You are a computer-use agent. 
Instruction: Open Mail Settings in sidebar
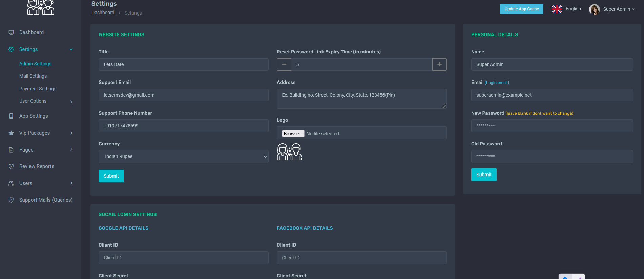pos(33,76)
